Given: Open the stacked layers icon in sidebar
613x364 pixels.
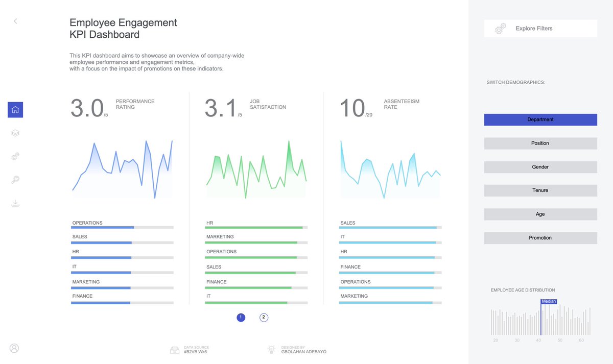Looking at the screenshot, I should (15, 133).
